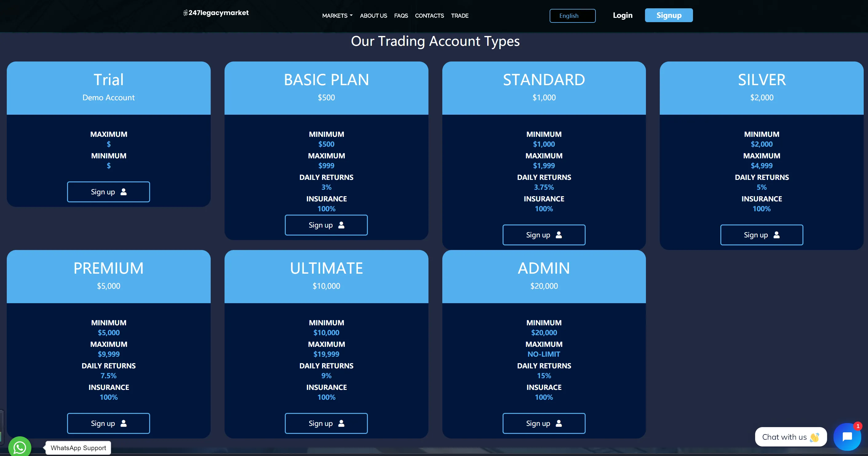The height and width of the screenshot is (456, 868).
Task: Click the red chat notification badge
Action: (x=858, y=426)
